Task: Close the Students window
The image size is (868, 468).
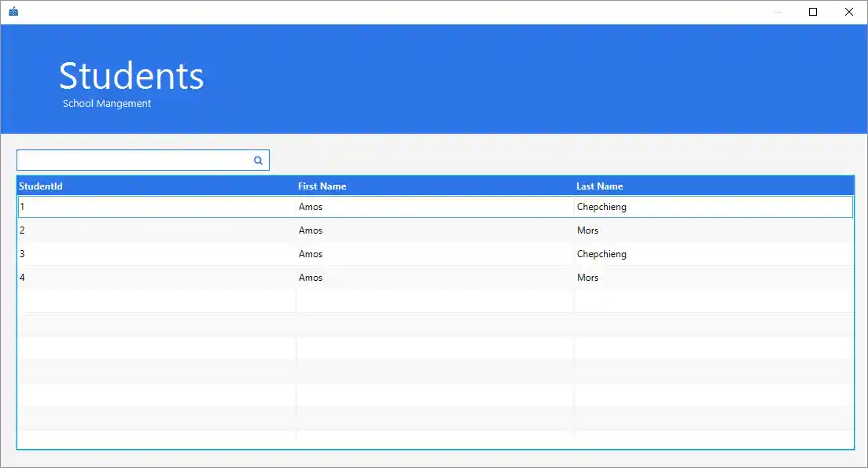Action: point(849,12)
